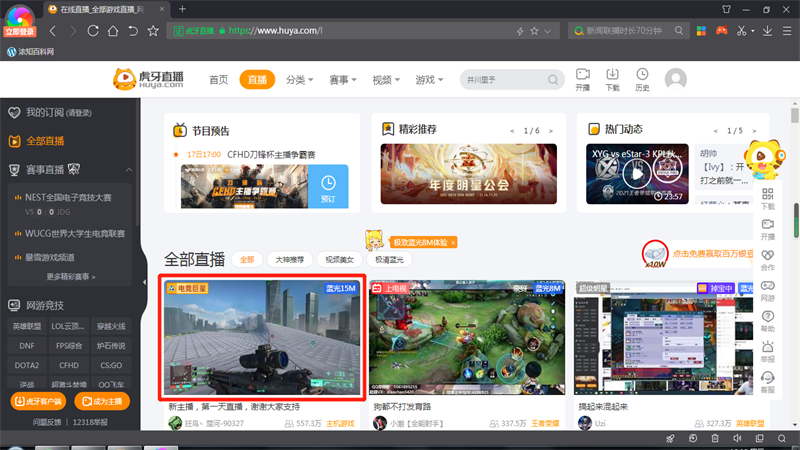Bookmark page with toolbar star icon
The height and width of the screenshot is (450, 800).
point(153,31)
